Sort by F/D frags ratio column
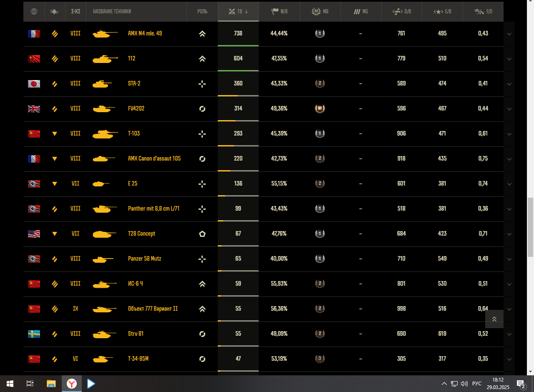The image size is (534, 392). [x=483, y=12]
